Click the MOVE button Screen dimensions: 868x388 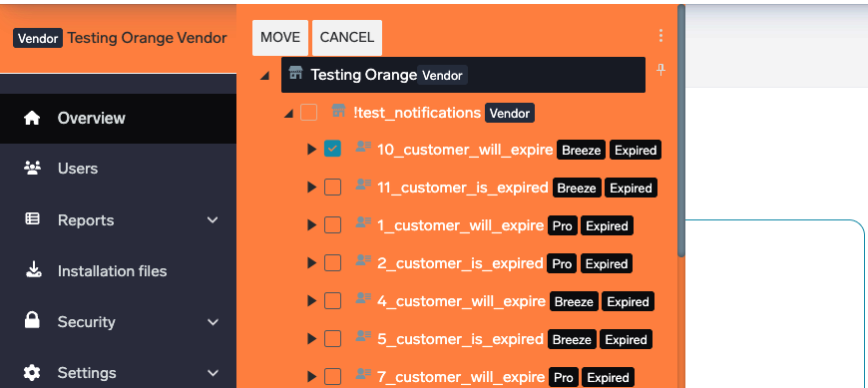click(x=280, y=38)
